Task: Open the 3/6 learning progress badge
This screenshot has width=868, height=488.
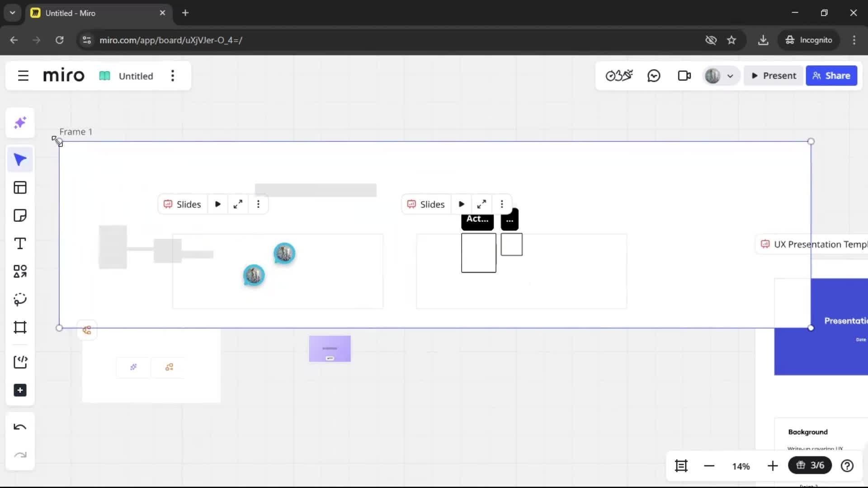Action: pos(810,465)
